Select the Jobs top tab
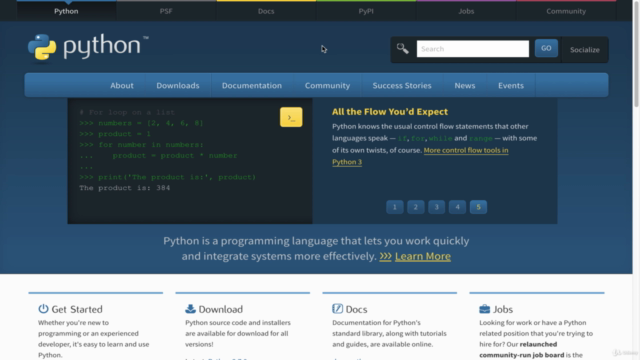The height and width of the screenshot is (360, 640). pos(466,11)
